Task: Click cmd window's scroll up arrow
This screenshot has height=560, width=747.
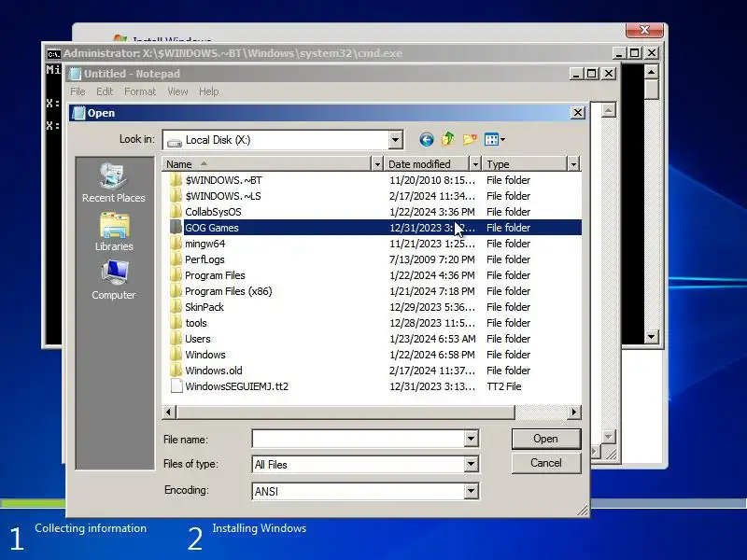Action: click(x=651, y=72)
